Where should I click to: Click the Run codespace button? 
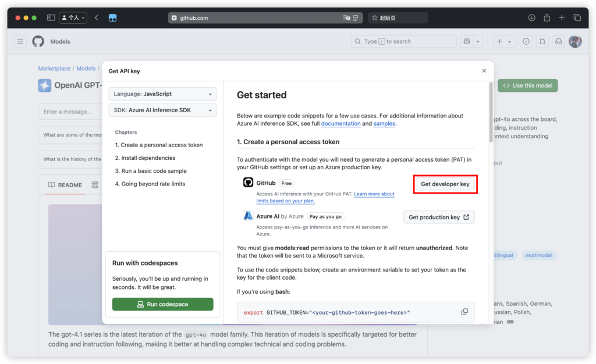point(163,304)
